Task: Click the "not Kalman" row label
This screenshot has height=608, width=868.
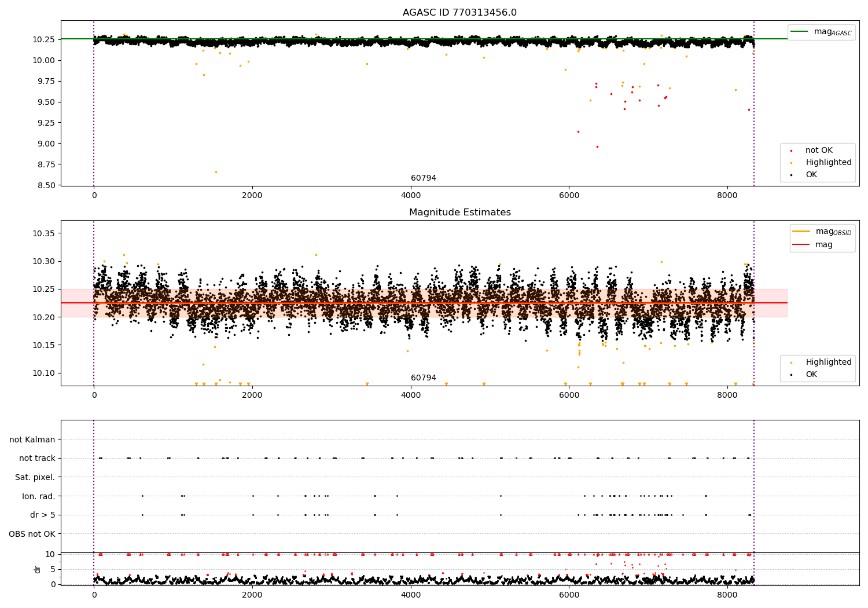Action: tap(32, 439)
